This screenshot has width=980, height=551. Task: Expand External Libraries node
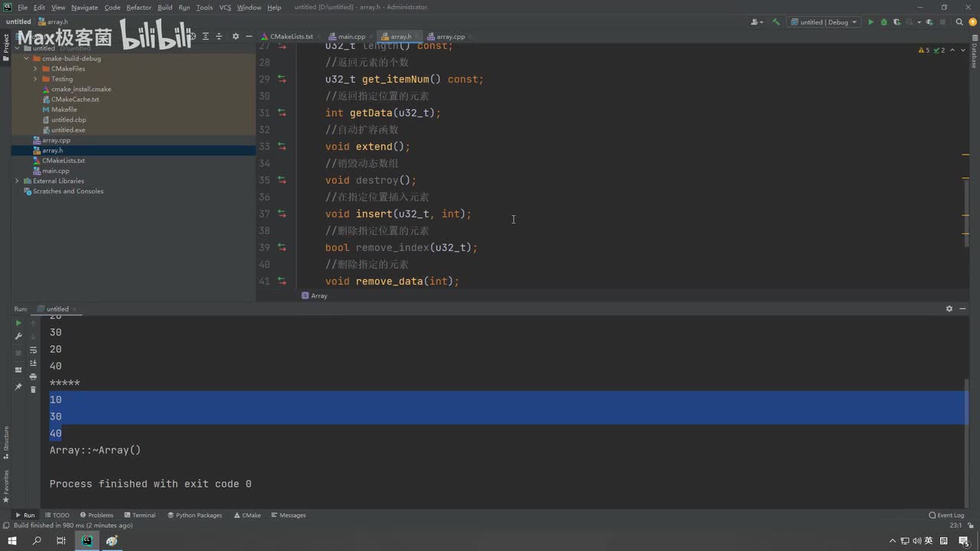coord(17,181)
